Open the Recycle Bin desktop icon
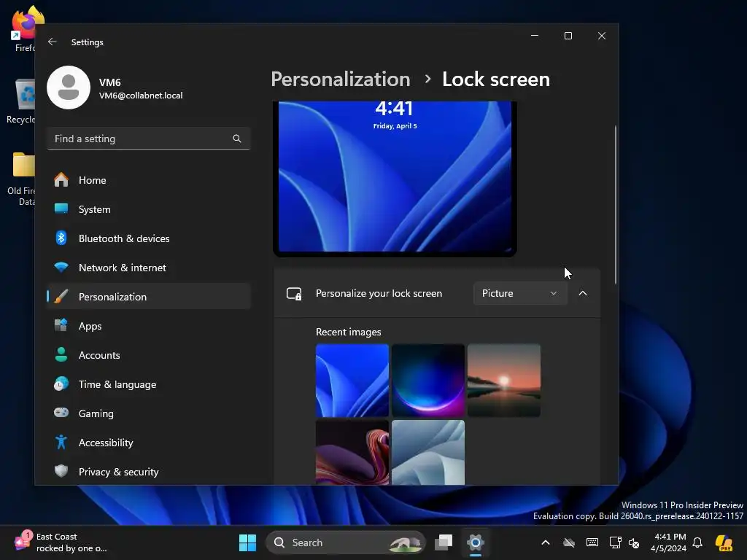This screenshot has width=747, height=560. (x=21, y=101)
